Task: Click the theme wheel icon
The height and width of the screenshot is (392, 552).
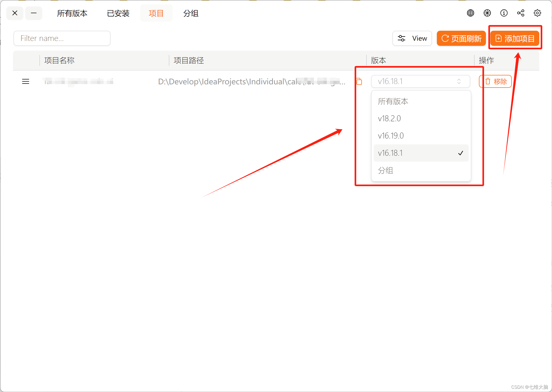Action: [487, 13]
